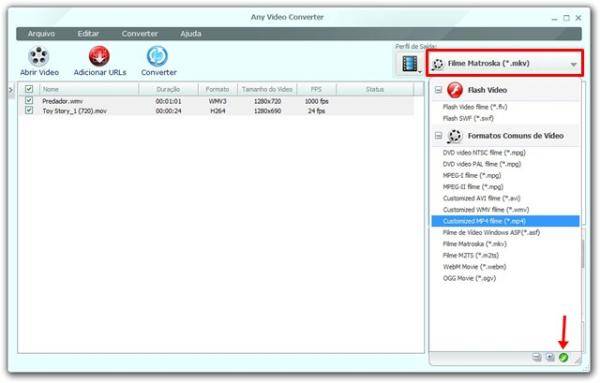Choose OGG Movie (*.ogv)
Viewport: 600px width, 383px height.
pos(469,278)
